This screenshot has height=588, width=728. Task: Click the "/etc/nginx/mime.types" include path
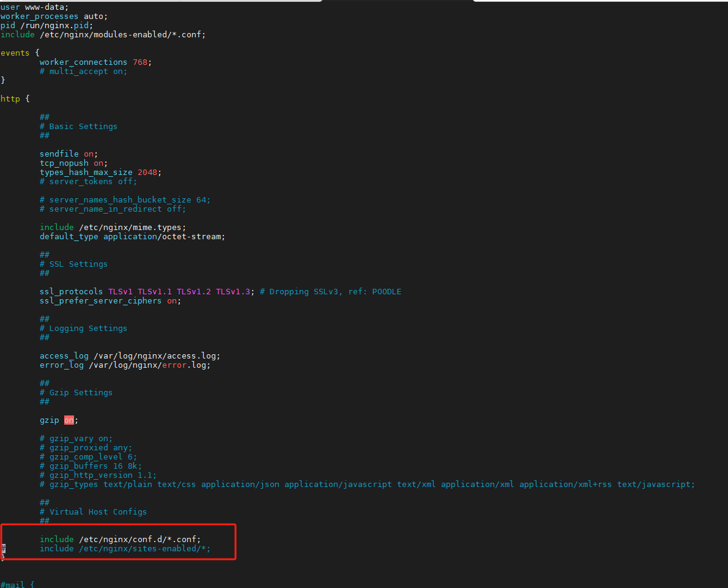[x=132, y=228]
